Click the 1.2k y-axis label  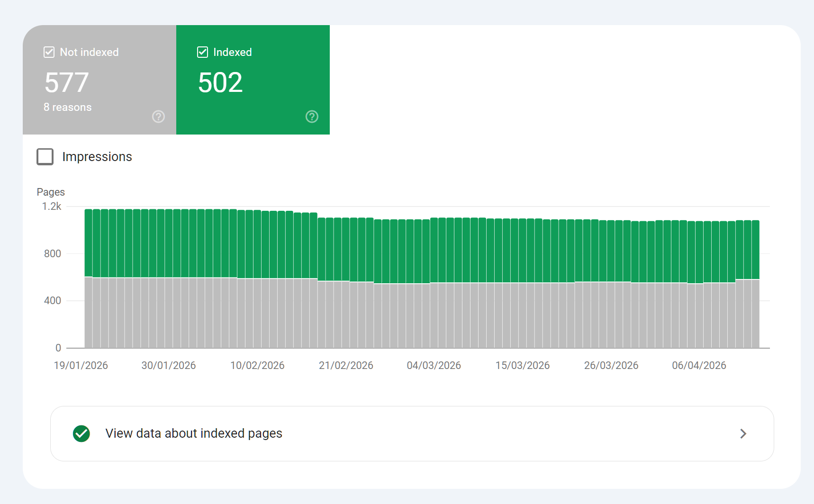[52, 207]
